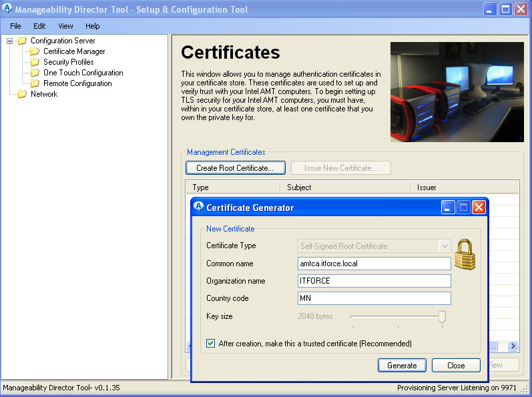
Task: Click the main window title bar app icon
Action: (7, 9)
